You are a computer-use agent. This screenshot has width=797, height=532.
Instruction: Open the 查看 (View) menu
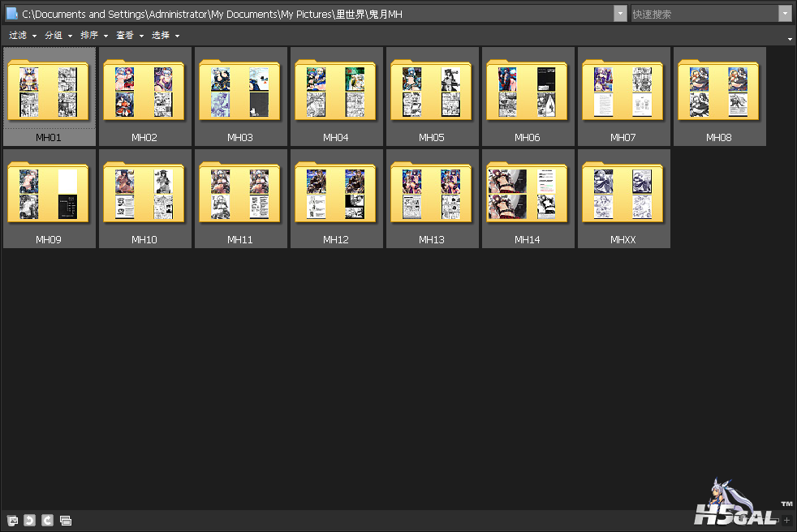pyautogui.click(x=130, y=36)
